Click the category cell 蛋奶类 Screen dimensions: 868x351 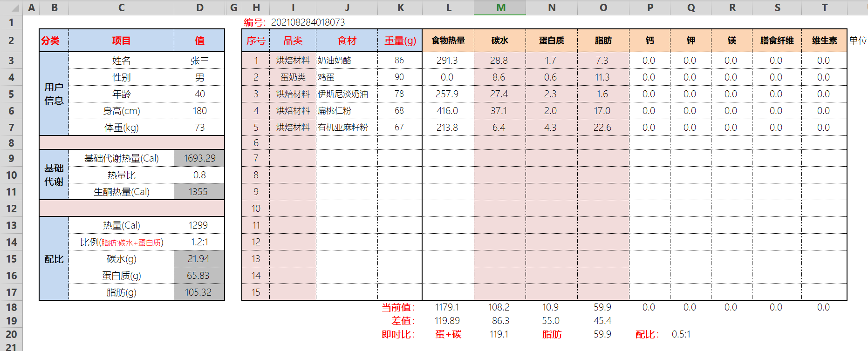[293, 77]
